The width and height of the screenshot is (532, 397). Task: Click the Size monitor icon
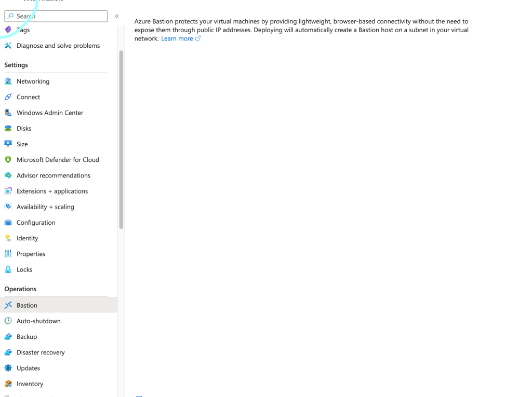point(8,144)
